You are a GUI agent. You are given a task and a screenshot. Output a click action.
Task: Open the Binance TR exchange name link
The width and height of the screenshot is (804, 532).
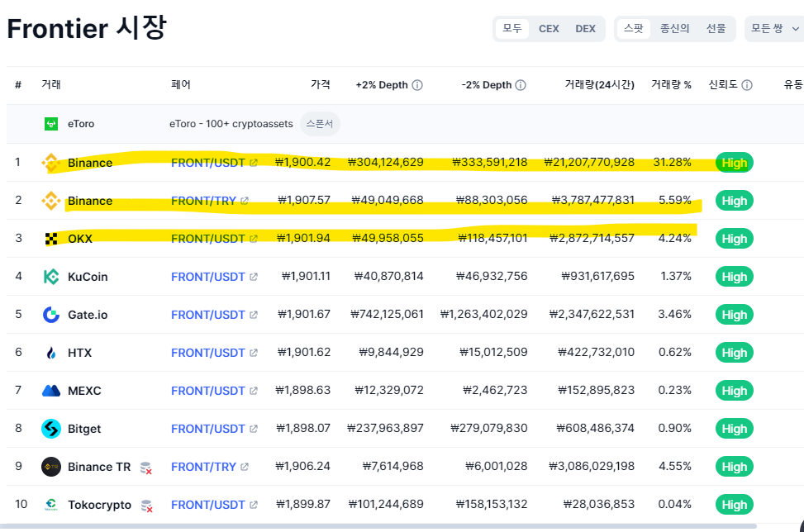99,467
